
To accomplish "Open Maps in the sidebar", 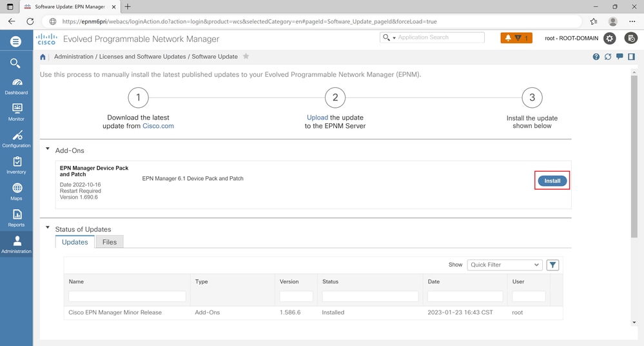I will point(16,192).
